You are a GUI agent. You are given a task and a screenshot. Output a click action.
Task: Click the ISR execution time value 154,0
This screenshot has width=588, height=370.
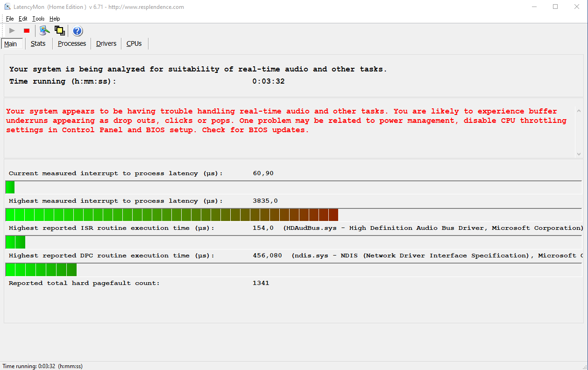pyautogui.click(x=263, y=228)
